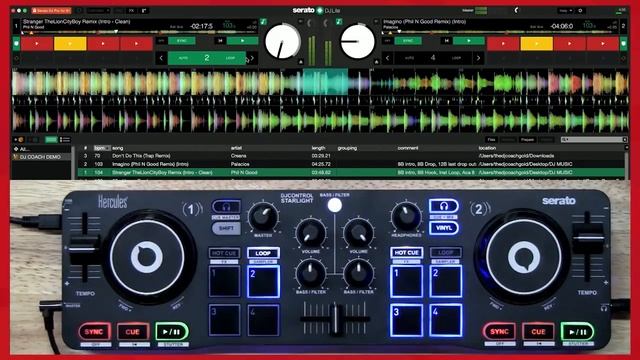Click the REC button in top bar
The width and height of the screenshot is (640, 360).
119,11
